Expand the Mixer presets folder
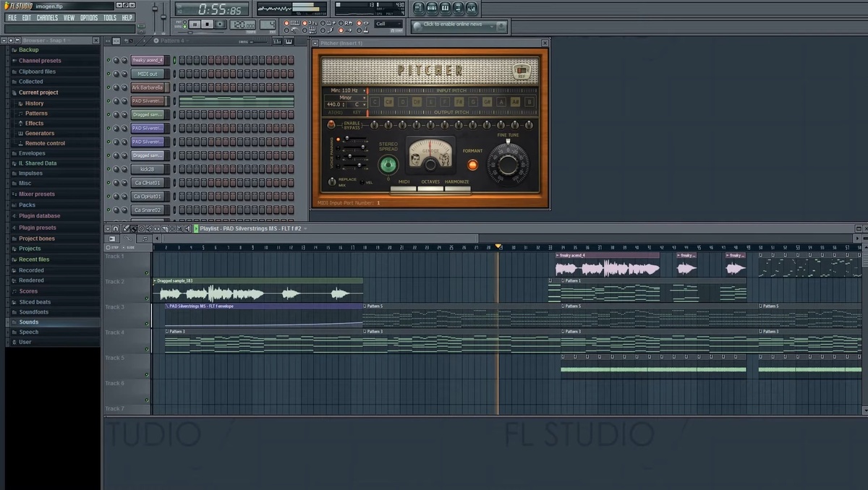868x490 pixels. point(37,194)
